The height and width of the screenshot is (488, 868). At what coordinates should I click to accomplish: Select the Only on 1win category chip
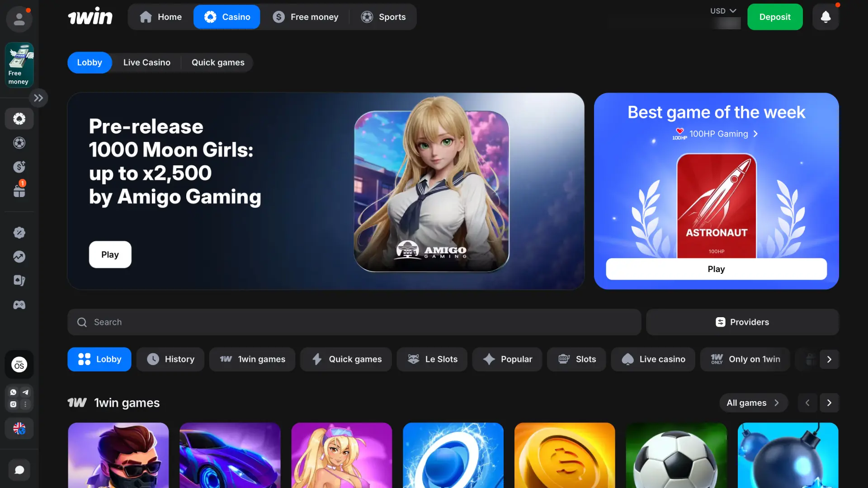[x=745, y=359]
